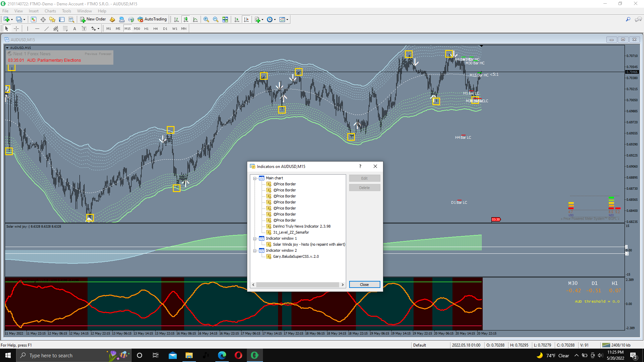This screenshot has height=362, width=644.
Task: Open the Charts menu
Action: pos(50,11)
